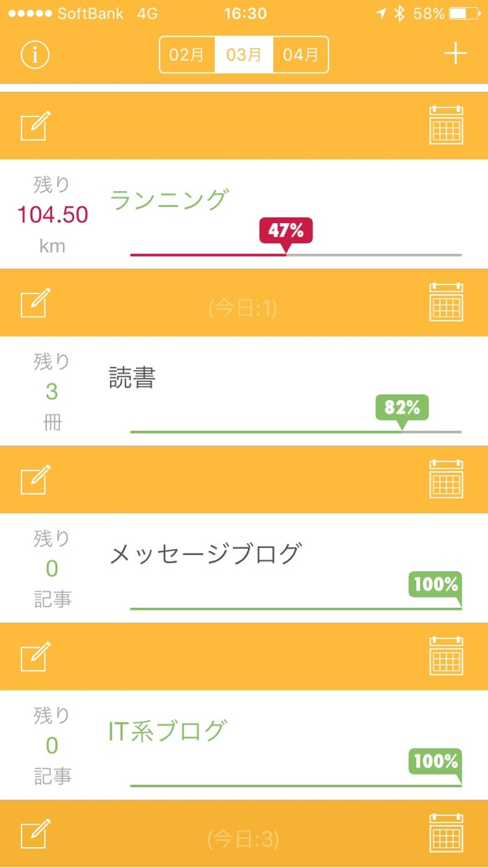
Task: Click the 47% progress marker for ランニング
Action: (x=286, y=231)
